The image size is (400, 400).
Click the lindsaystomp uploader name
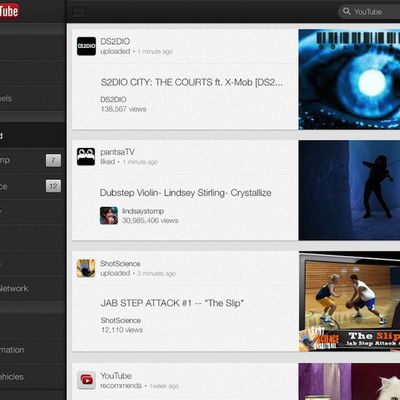pyautogui.click(x=143, y=211)
